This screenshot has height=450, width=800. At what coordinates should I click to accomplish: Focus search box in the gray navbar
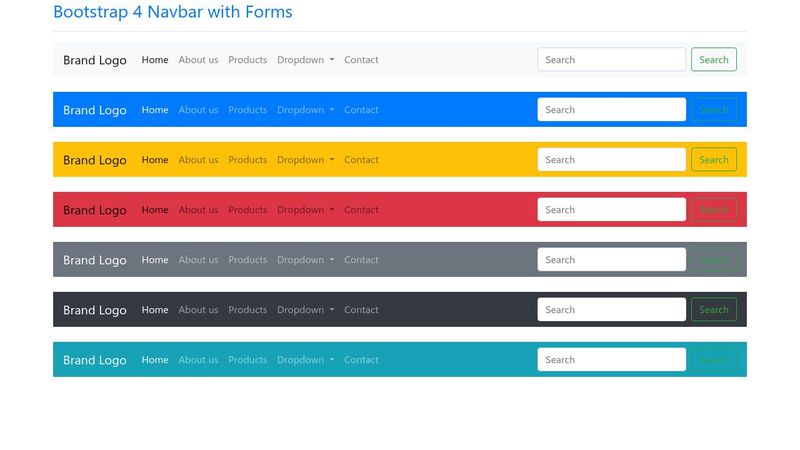611,260
